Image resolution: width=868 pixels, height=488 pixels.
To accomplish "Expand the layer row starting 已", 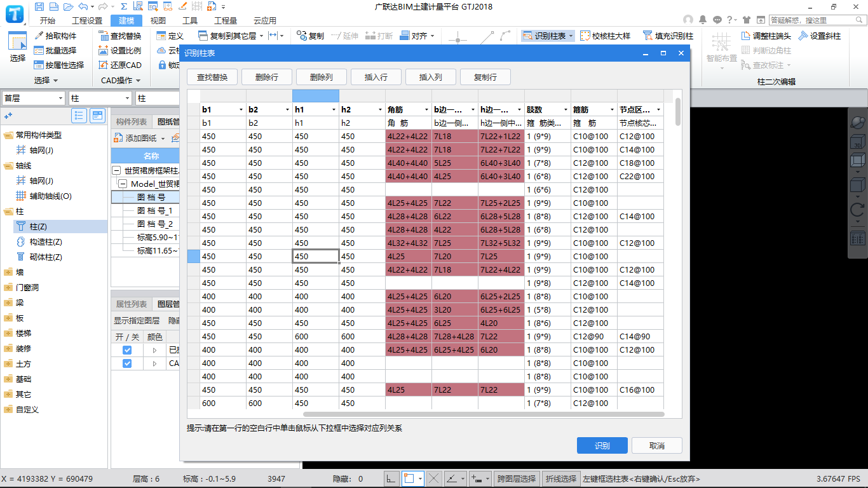I will (x=154, y=350).
